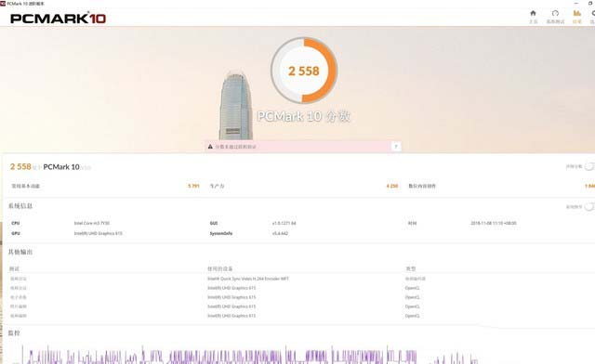The image size is (595, 364).
Task: Click the Essentials score 3 791
Action: (193, 186)
